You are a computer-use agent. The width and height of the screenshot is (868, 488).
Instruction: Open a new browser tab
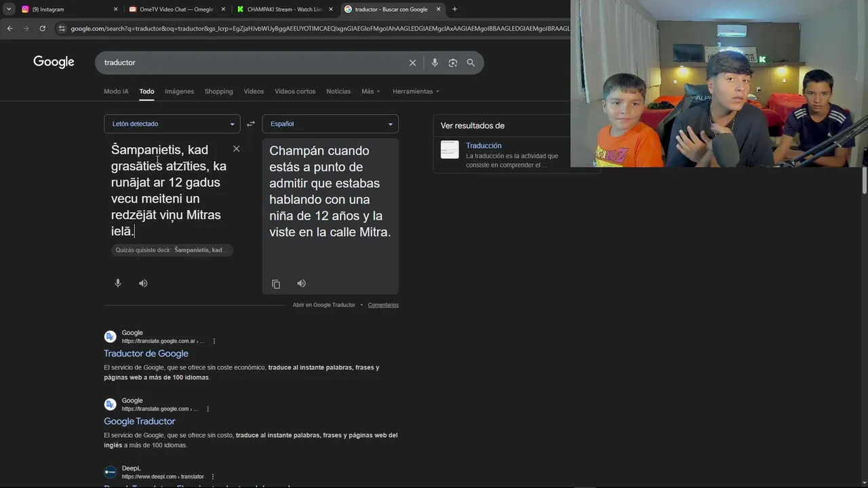[x=454, y=9]
